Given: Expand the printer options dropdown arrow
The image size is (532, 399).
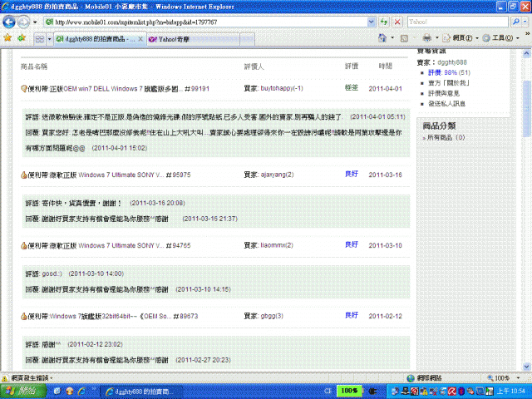Looking at the screenshot, I should (437, 37).
